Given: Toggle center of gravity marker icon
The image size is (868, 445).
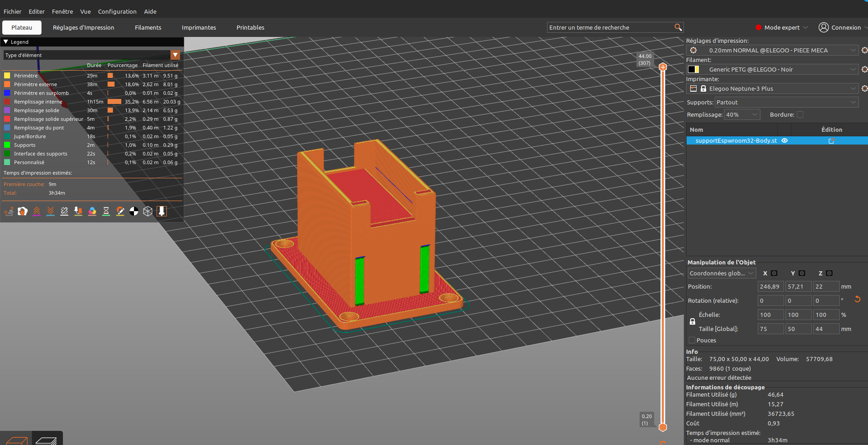Looking at the screenshot, I should tap(134, 212).
